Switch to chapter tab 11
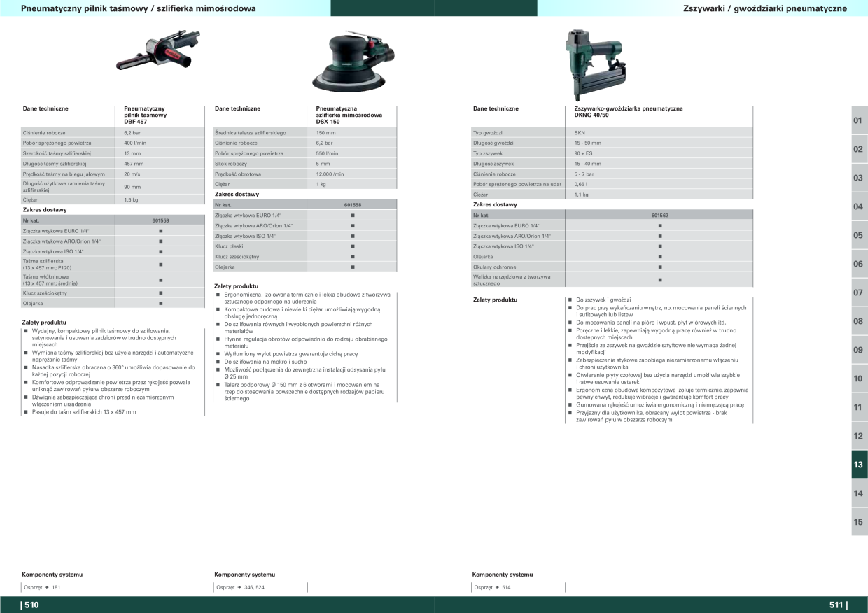Image resolution: width=868 pixels, height=613 pixels. coord(860,407)
